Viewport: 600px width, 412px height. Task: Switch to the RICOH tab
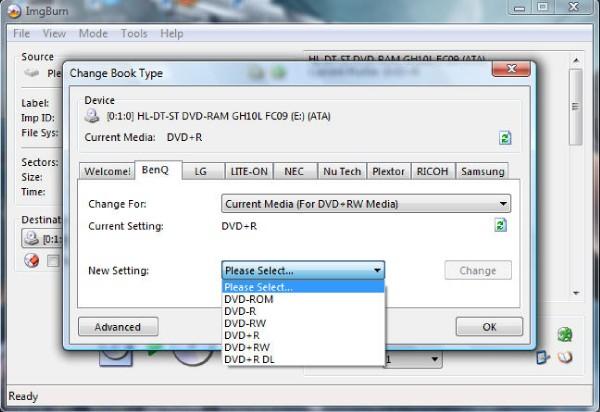[433, 171]
